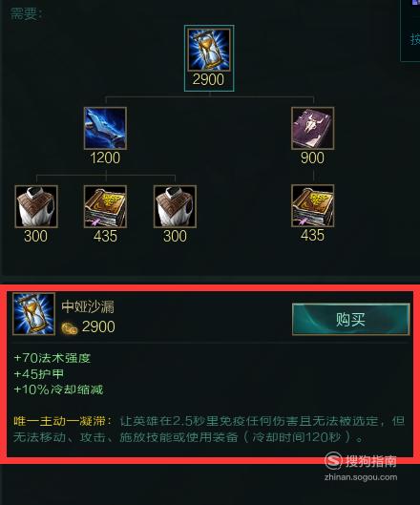Image resolution: width=420 pixels, height=505 pixels.
Task: Click the 900 price under Fiendish Codex
Action: point(312,158)
